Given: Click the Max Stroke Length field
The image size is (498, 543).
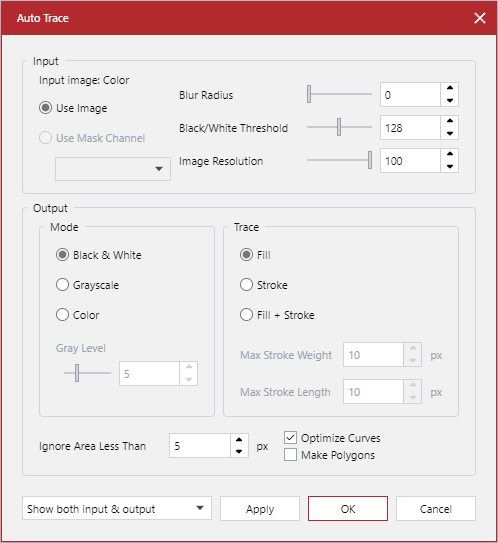Looking at the screenshot, I should point(373,392).
